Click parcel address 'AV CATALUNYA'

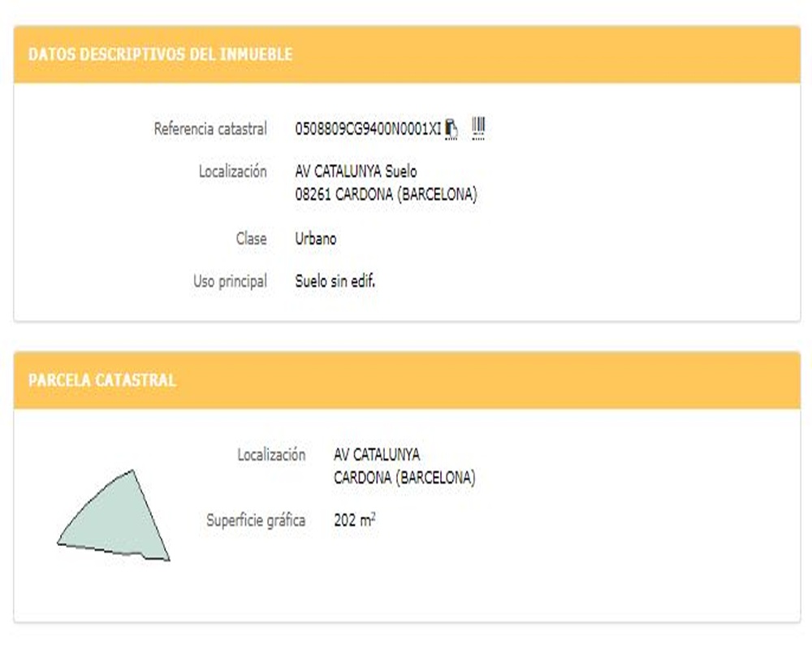coord(377,455)
